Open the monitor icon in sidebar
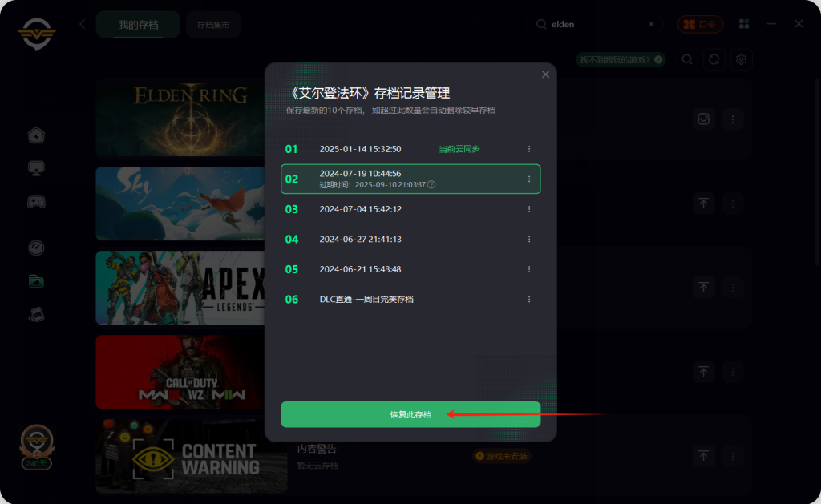Viewport: 821px width, 504px height. (x=36, y=168)
